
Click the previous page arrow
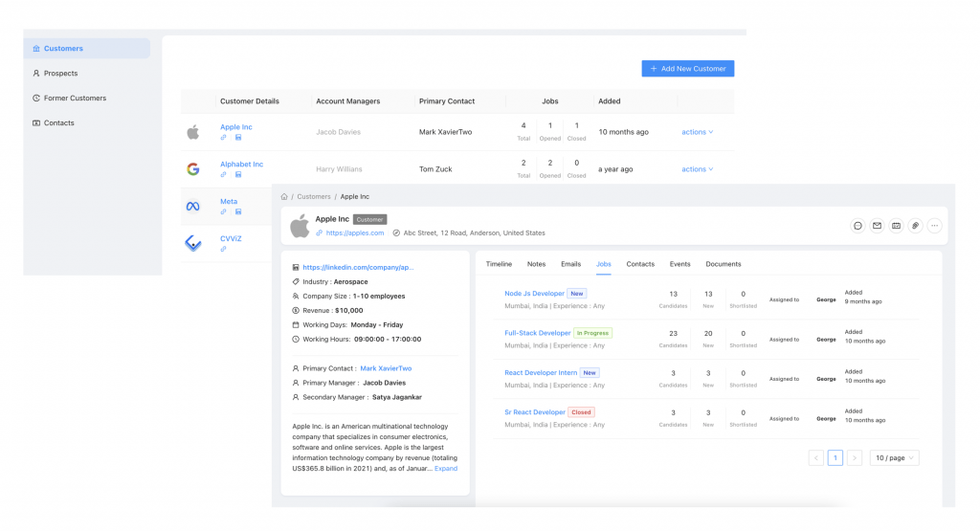pyautogui.click(x=816, y=458)
